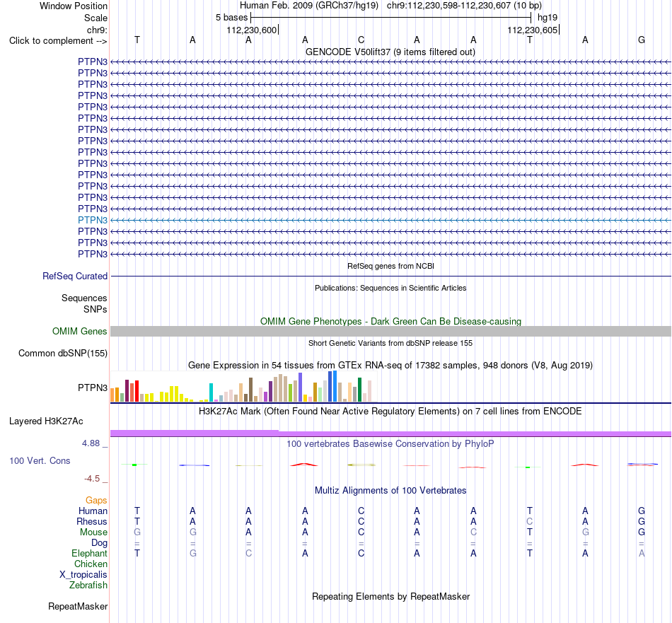Open 'Publications: Sequences in Scientific Articles' title
The height and width of the screenshot is (623, 672).
click(390, 288)
